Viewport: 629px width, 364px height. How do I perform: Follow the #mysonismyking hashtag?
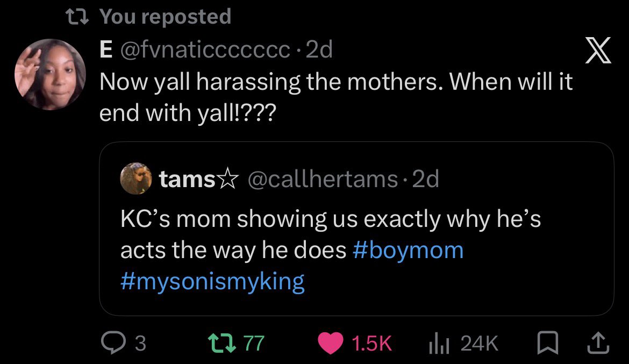coord(212,281)
